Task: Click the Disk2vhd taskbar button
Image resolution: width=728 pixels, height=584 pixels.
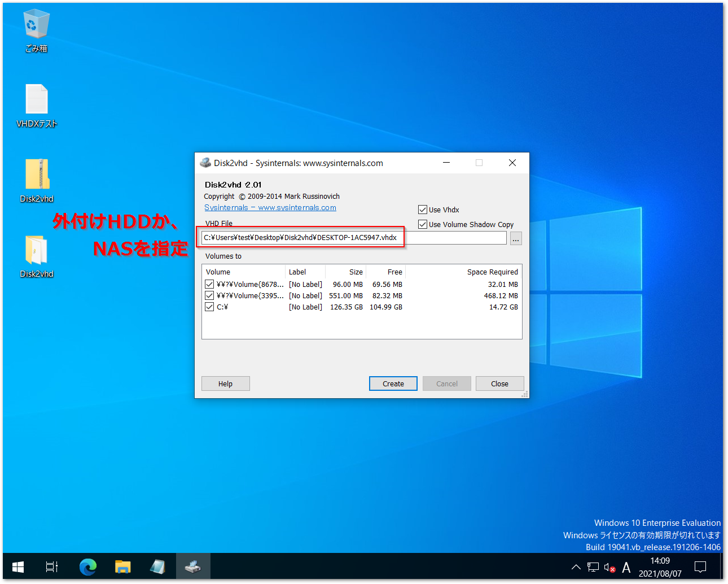Action: click(x=193, y=566)
